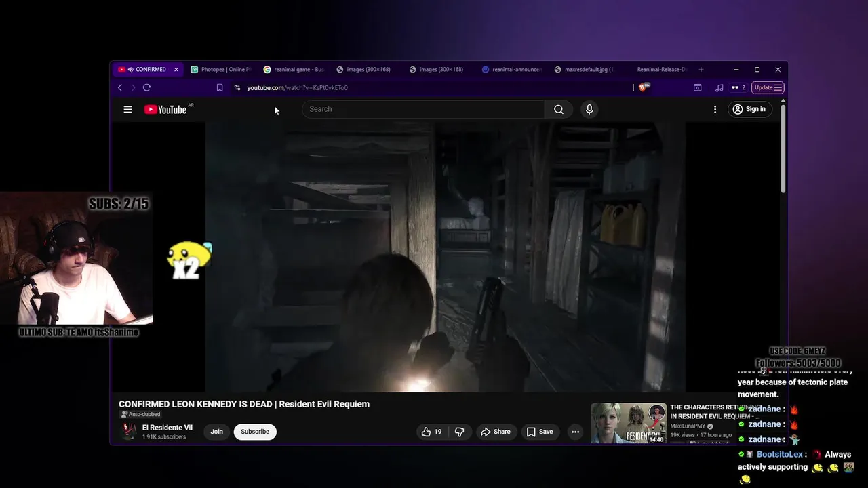Click the video player to pause

[x=445, y=258]
